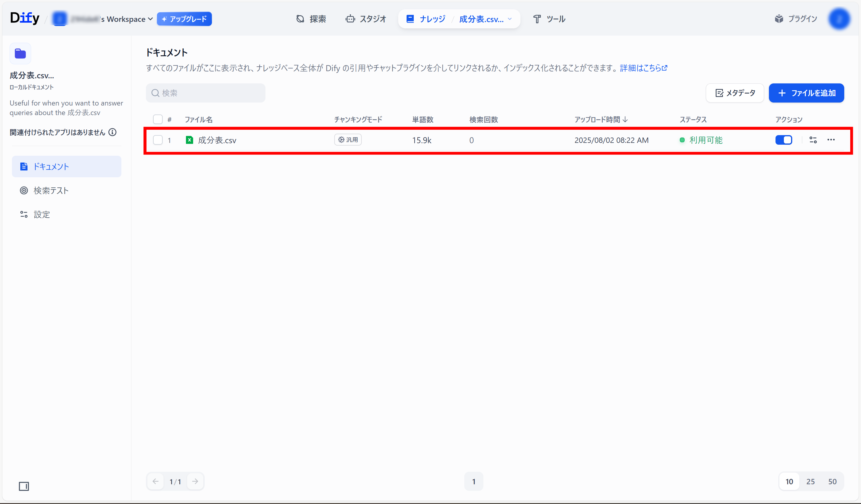
Task: Open settings icon for 成分表.csv row
Action: click(813, 140)
